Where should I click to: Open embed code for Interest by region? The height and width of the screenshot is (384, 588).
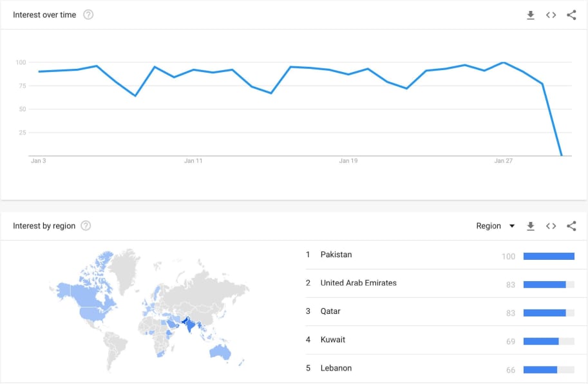pos(551,226)
